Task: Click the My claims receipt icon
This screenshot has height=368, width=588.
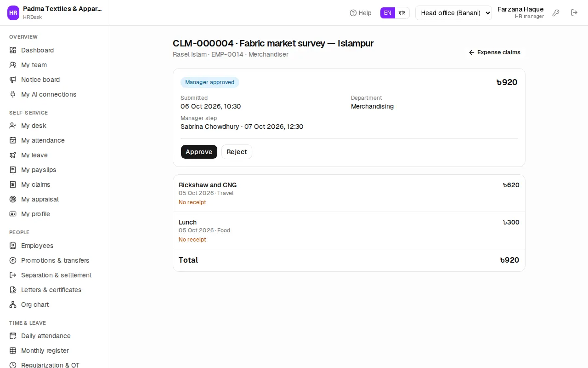Action: click(x=13, y=184)
